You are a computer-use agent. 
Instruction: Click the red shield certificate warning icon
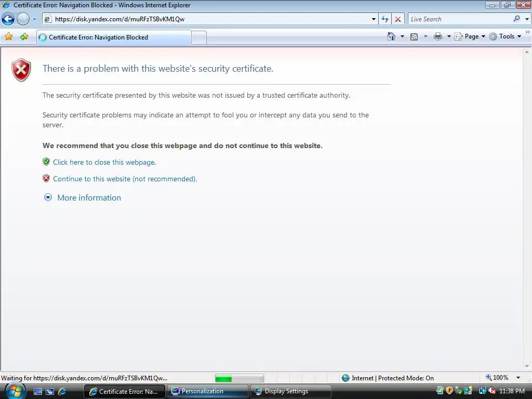21,70
